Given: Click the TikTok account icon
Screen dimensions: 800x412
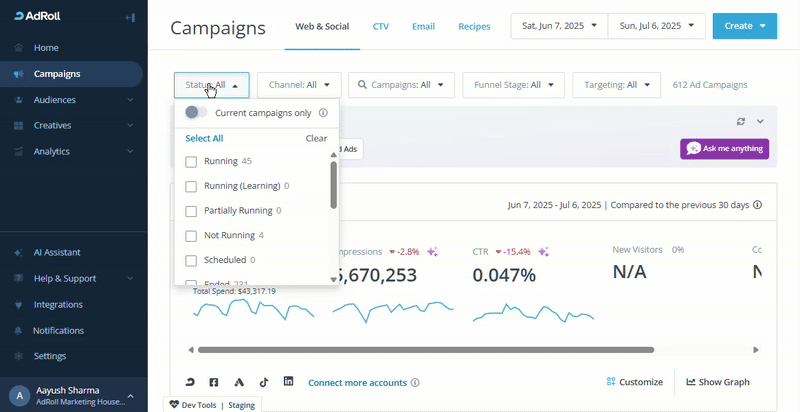Looking at the screenshot, I should [264, 382].
